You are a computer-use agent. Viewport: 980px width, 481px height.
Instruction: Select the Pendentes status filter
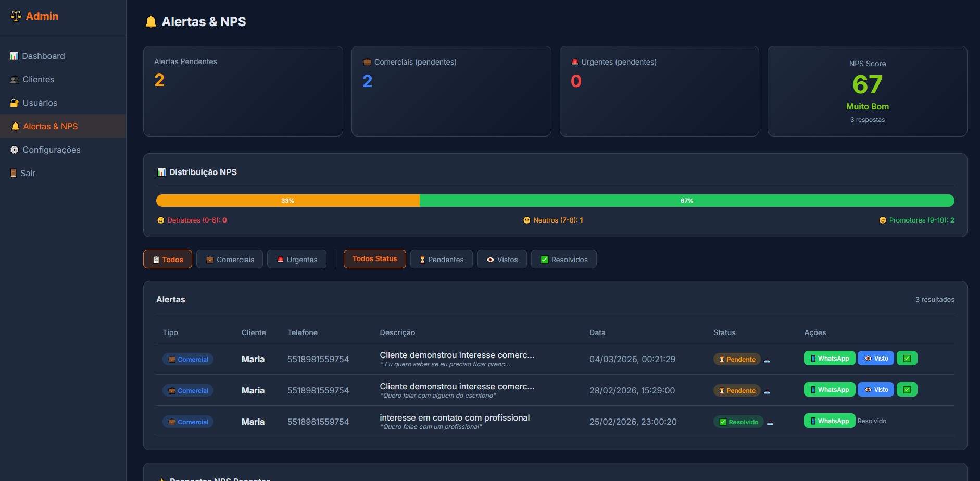click(441, 259)
